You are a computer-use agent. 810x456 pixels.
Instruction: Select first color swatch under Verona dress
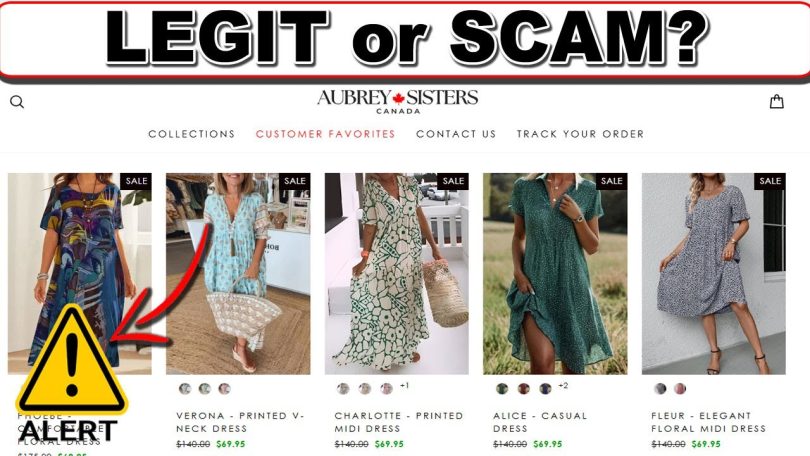coord(185,388)
